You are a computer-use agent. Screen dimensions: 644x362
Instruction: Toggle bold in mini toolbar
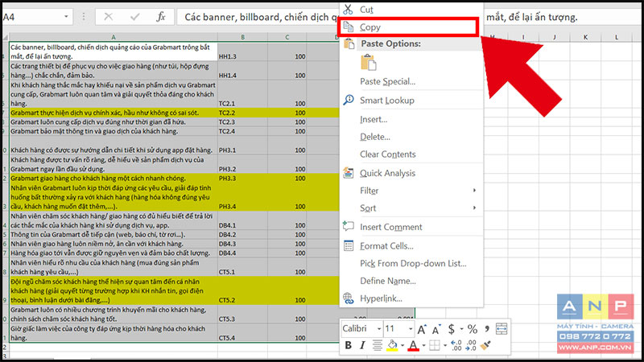pyautogui.click(x=349, y=345)
